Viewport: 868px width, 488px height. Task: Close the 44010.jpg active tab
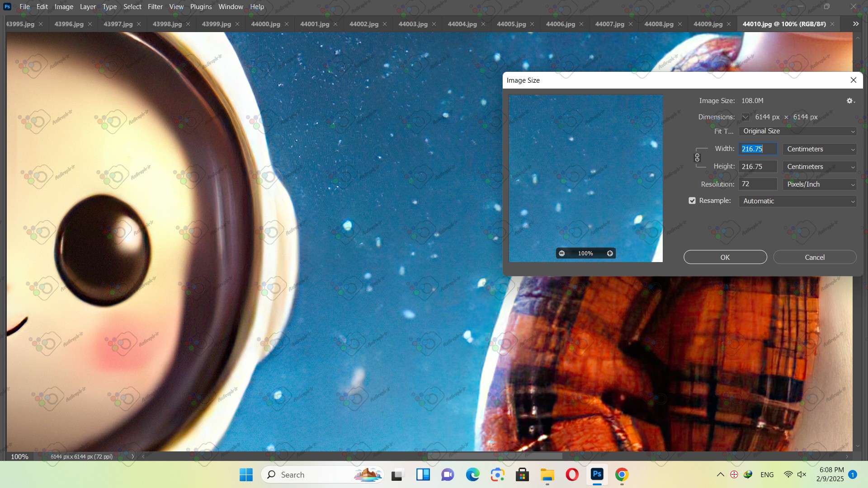832,24
